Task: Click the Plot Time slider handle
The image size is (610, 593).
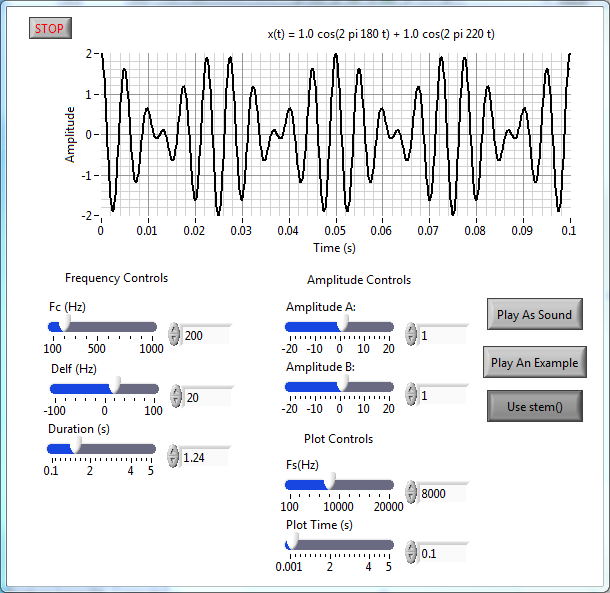Action: pyautogui.click(x=291, y=544)
